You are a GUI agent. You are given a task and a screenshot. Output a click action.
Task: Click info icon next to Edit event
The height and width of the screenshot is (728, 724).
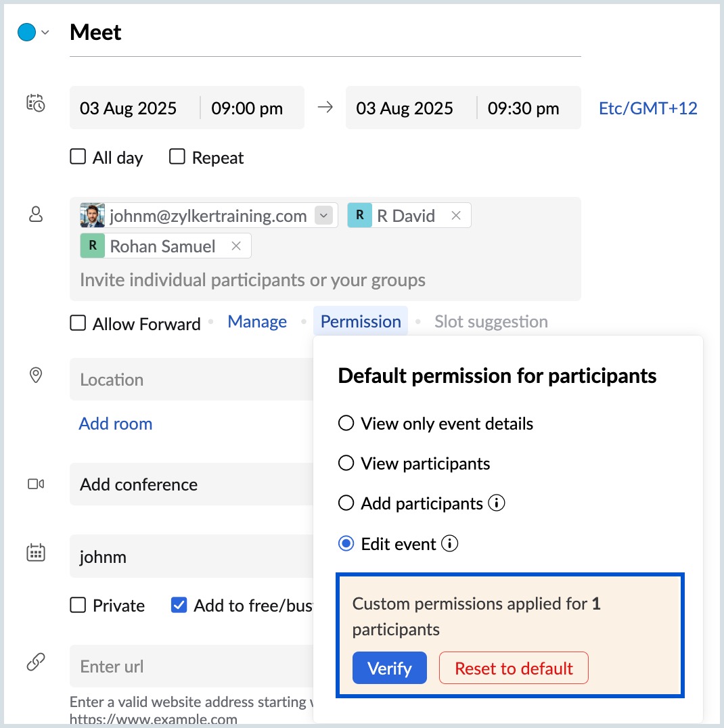(449, 543)
